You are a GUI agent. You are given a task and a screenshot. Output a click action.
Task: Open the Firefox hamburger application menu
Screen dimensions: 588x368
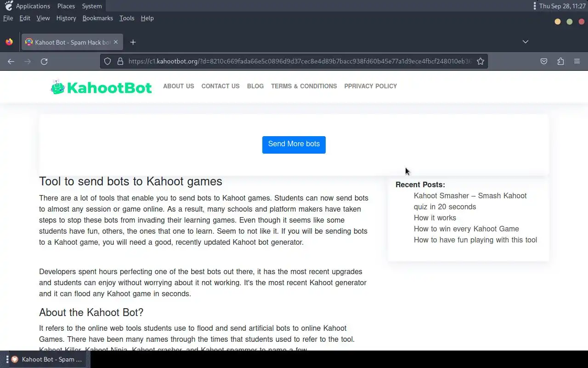(x=577, y=61)
